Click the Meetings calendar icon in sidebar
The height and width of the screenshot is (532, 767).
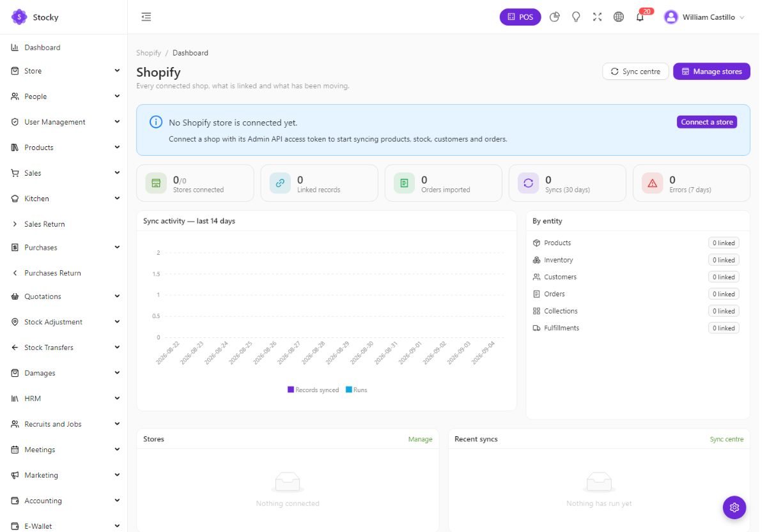15,450
